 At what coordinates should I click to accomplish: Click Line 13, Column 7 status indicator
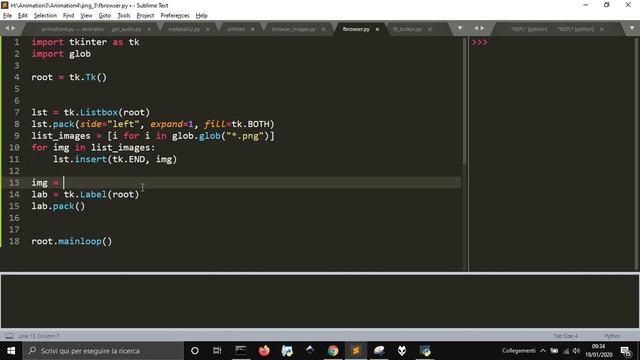click(x=39, y=336)
